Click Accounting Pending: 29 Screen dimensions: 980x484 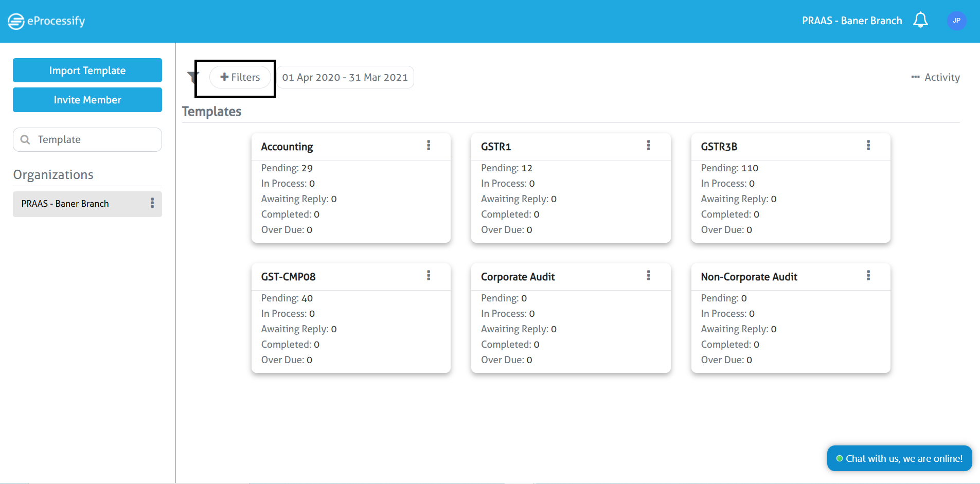[x=287, y=168]
